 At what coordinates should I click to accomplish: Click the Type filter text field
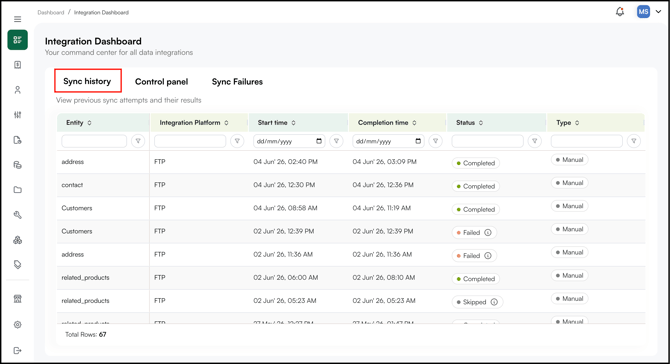pyautogui.click(x=587, y=141)
